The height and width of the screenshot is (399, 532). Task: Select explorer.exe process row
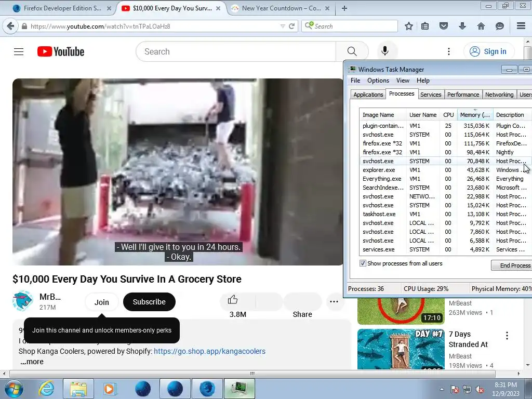[445, 170]
